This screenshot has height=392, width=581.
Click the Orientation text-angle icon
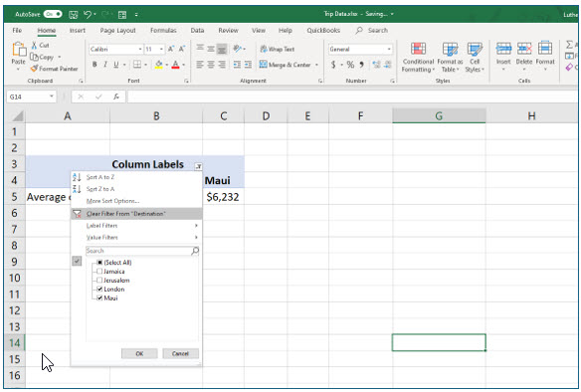click(x=237, y=49)
